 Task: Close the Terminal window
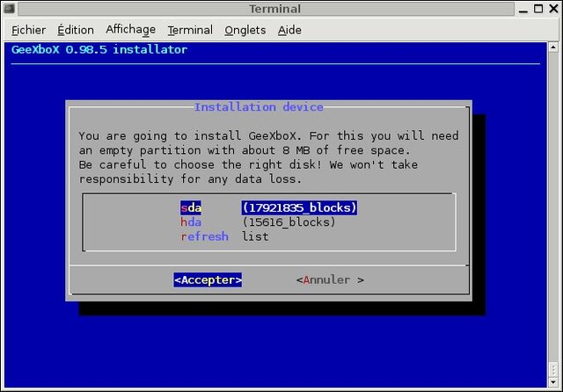pyautogui.click(x=553, y=9)
